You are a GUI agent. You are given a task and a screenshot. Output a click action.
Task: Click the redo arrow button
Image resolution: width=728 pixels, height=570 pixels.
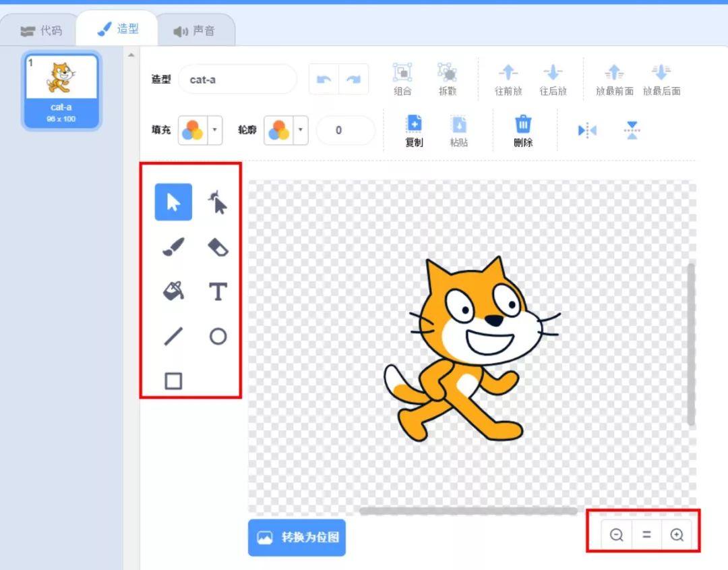point(354,80)
